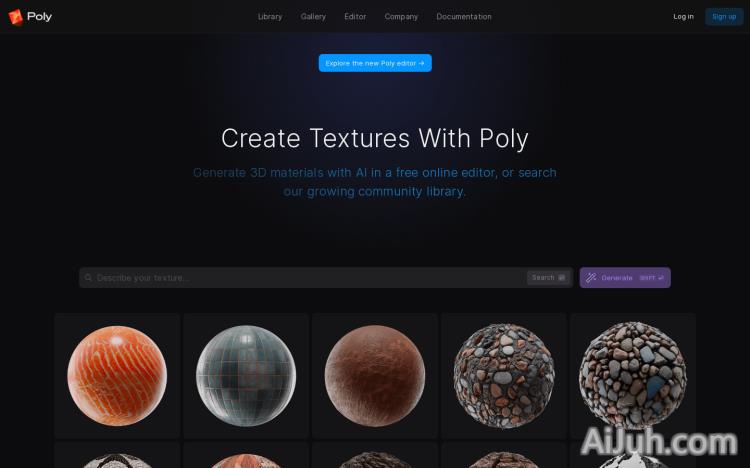Viewport: 750px width, 468px height.
Task: Click the Sign up button
Action: [724, 16]
